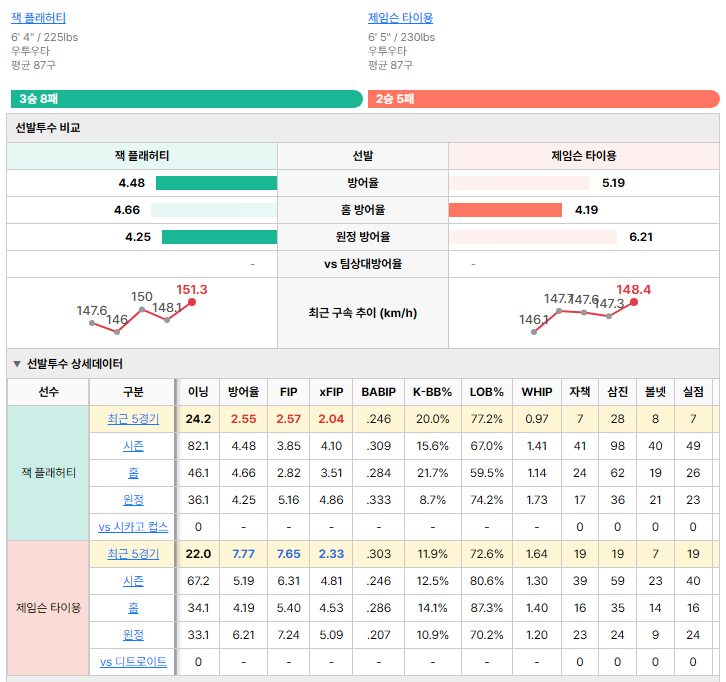Click the 선수 column header
The image size is (726, 682).
(x=48, y=392)
